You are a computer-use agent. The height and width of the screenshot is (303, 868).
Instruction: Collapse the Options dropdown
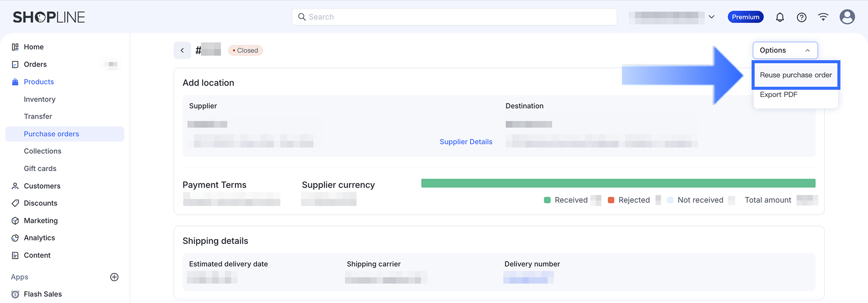pos(785,50)
